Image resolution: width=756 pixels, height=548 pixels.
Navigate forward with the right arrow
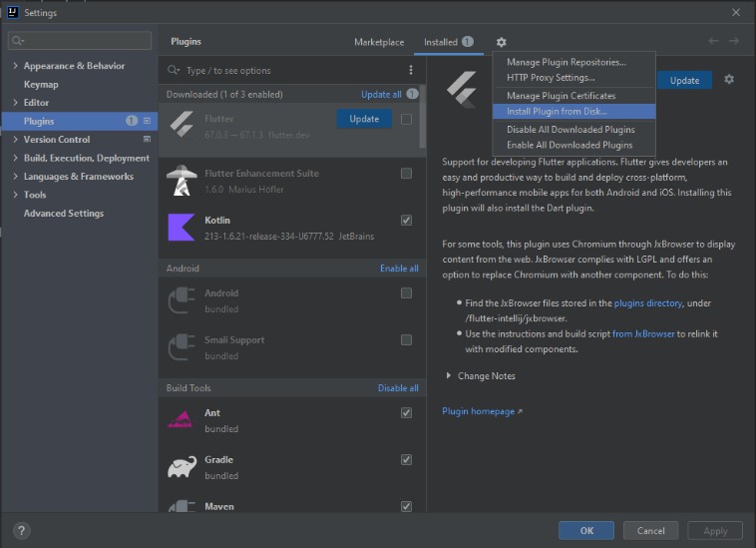pyautogui.click(x=734, y=41)
